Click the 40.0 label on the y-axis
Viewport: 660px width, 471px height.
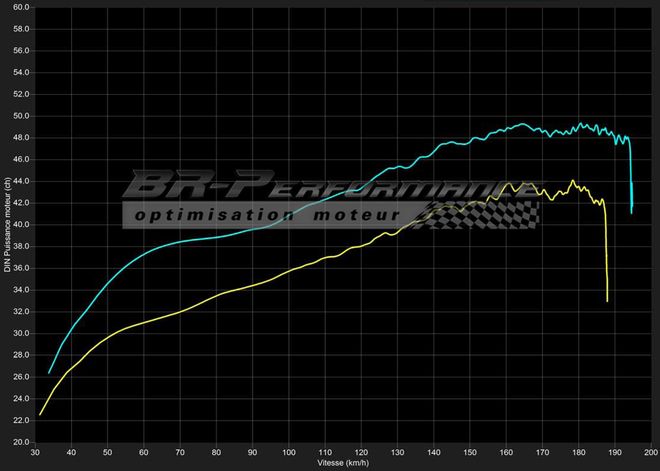click(22, 225)
